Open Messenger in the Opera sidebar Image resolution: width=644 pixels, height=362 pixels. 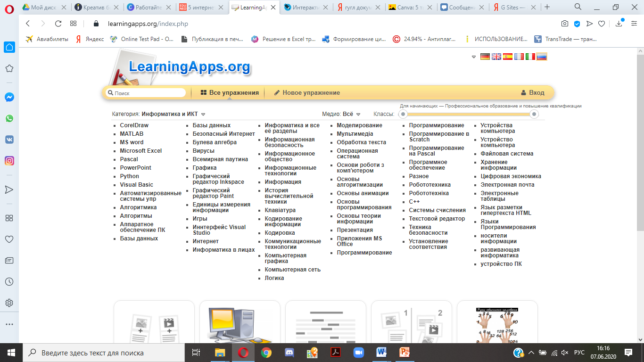pyautogui.click(x=9, y=97)
